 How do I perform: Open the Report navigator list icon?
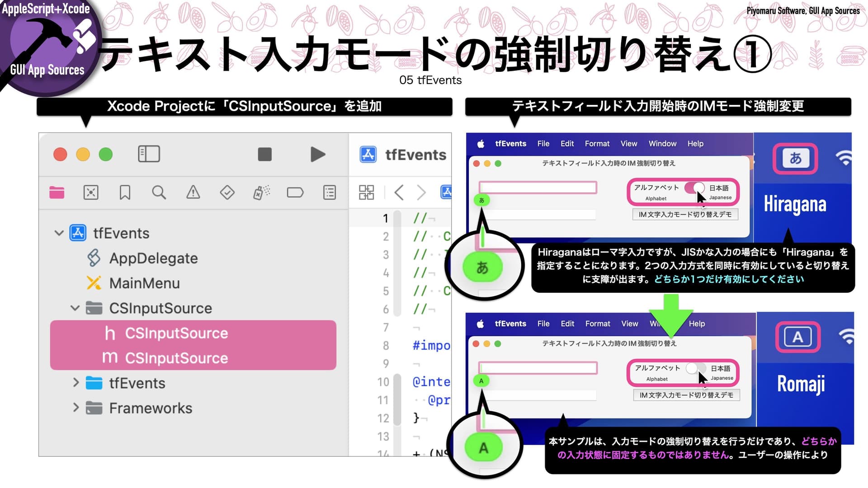pos(330,192)
